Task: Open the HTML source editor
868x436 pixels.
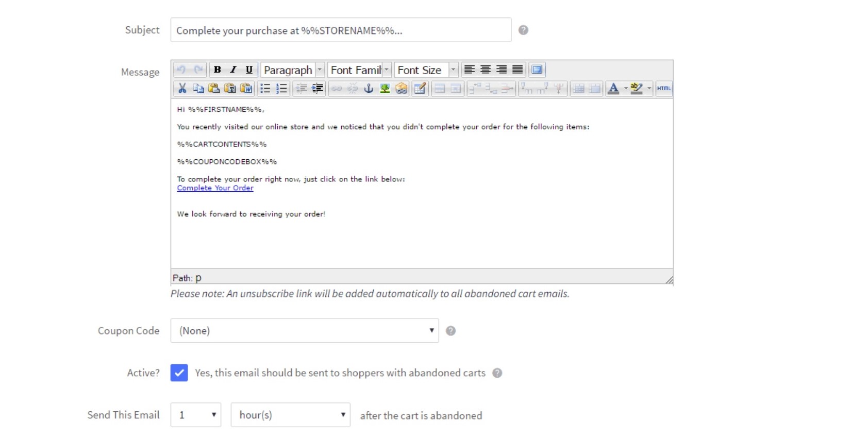Action: tap(663, 89)
